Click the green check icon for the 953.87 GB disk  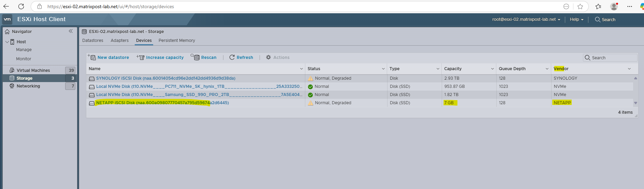[310, 86]
